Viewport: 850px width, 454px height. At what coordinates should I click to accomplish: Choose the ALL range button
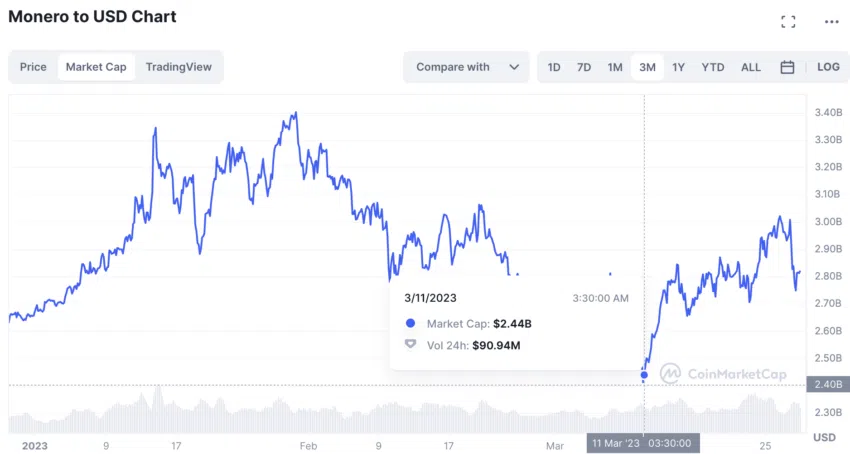[x=751, y=67]
